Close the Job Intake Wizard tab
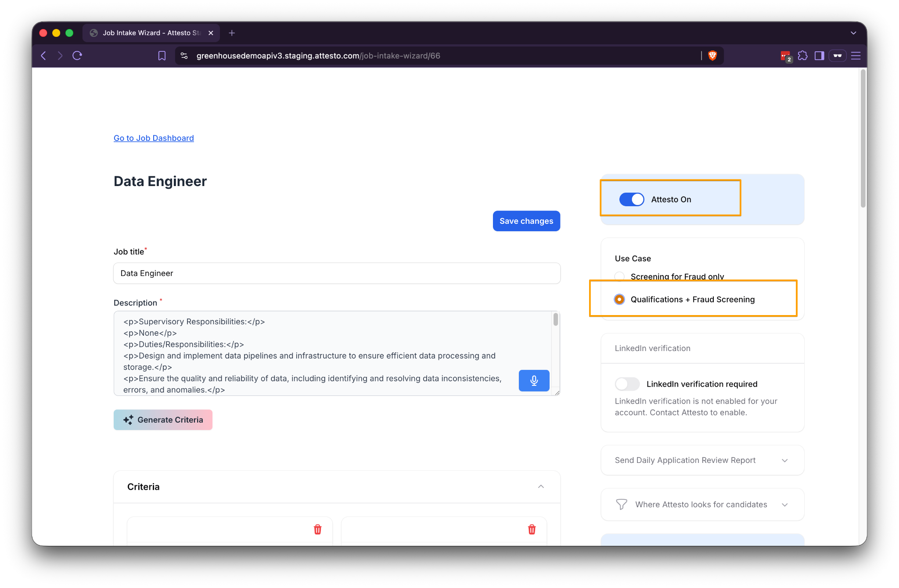The image size is (899, 588). tap(211, 33)
